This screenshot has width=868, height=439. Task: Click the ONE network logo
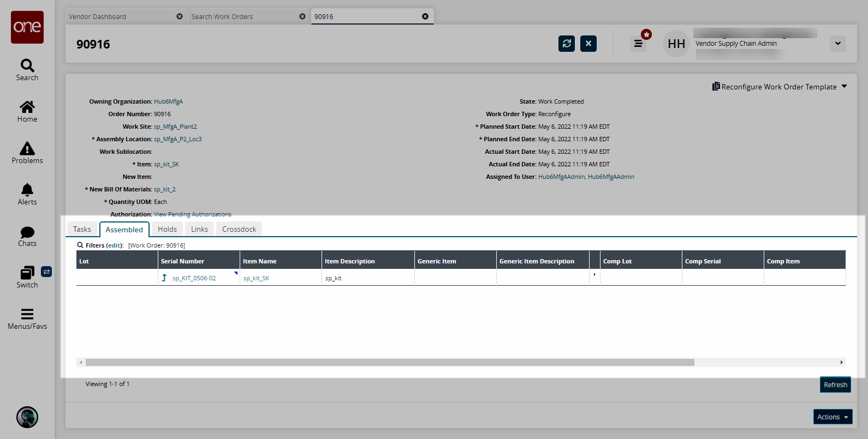click(x=27, y=27)
